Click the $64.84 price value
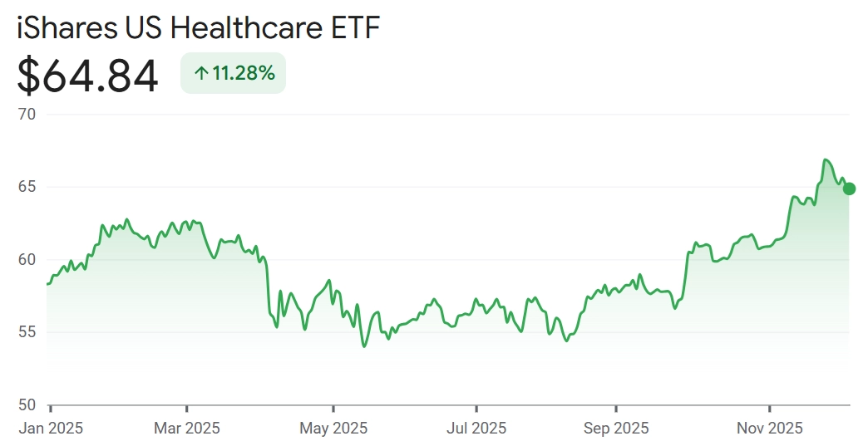This screenshot has height=446, width=868. click(x=88, y=76)
